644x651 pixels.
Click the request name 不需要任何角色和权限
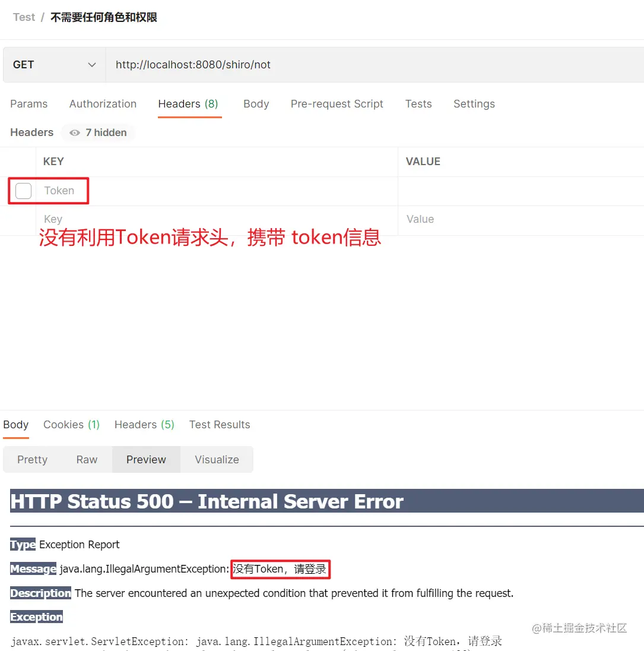pyautogui.click(x=104, y=17)
